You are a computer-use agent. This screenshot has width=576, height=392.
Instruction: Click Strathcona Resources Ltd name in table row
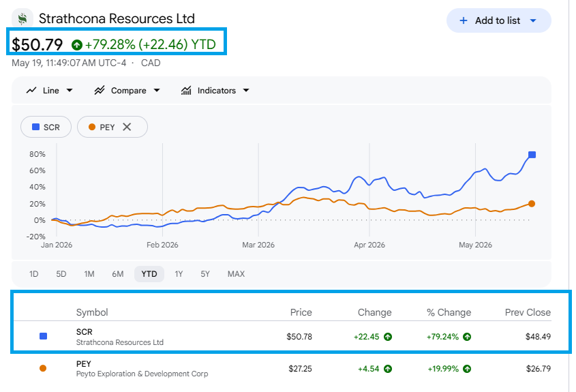click(x=120, y=342)
